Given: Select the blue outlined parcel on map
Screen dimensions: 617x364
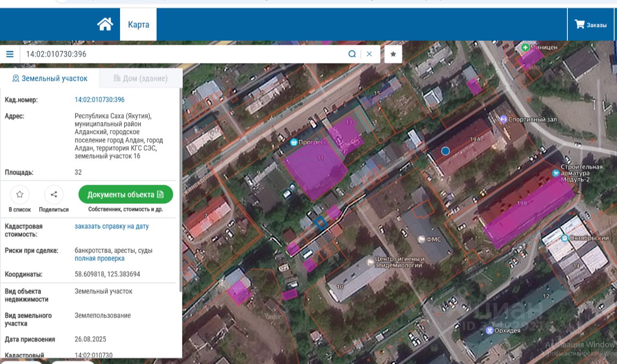Looking at the screenshot, I should click(x=321, y=222).
